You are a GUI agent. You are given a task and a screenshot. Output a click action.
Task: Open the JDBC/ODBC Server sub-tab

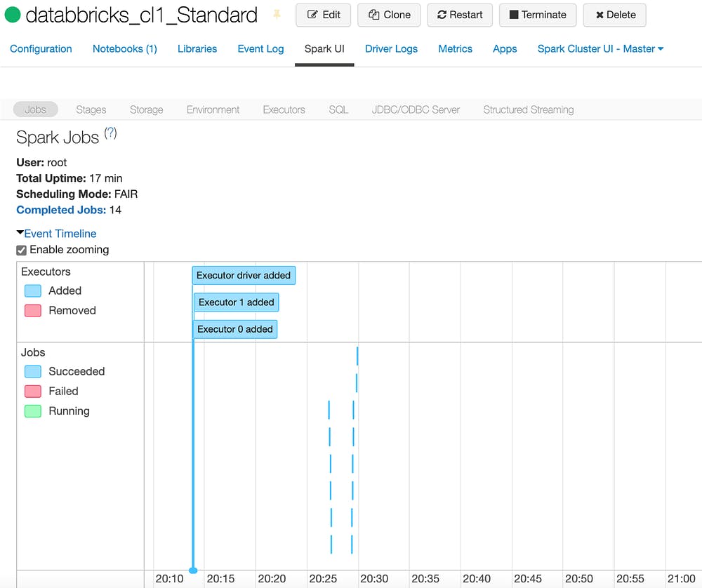pyautogui.click(x=416, y=109)
